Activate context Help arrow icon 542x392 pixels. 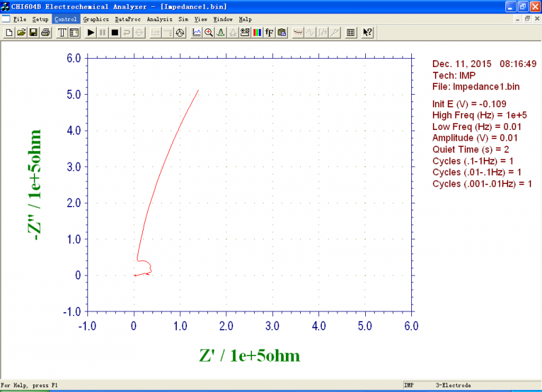(367, 32)
